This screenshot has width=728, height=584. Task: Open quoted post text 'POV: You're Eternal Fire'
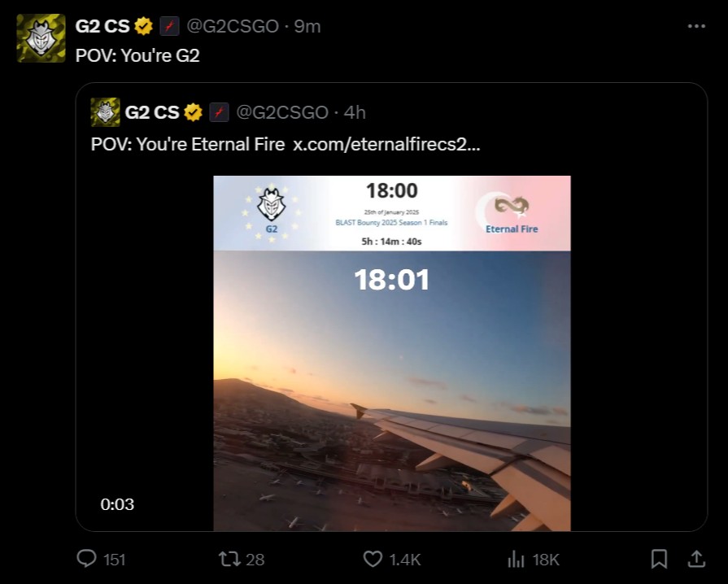188,145
